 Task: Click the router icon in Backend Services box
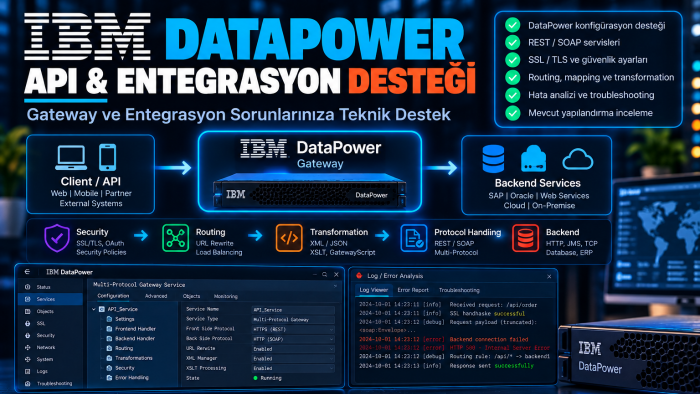(533, 159)
